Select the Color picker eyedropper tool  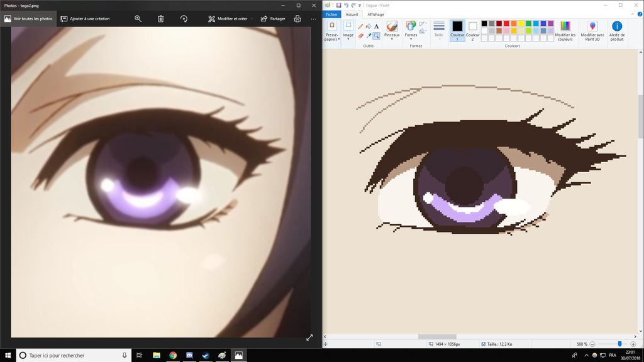(x=369, y=36)
